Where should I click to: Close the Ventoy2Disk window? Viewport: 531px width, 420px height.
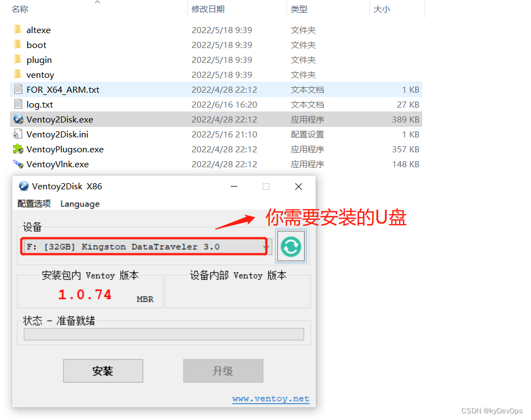(x=299, y=187)
